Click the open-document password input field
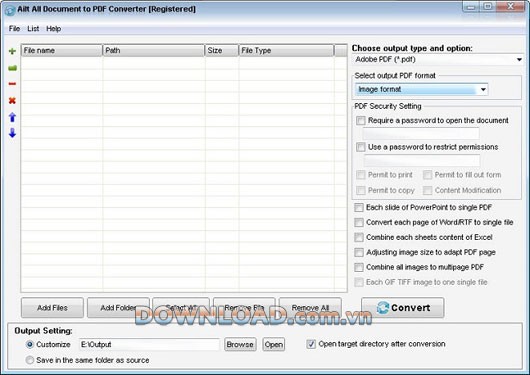Viewport: 530px width, 375px height. 421,133
